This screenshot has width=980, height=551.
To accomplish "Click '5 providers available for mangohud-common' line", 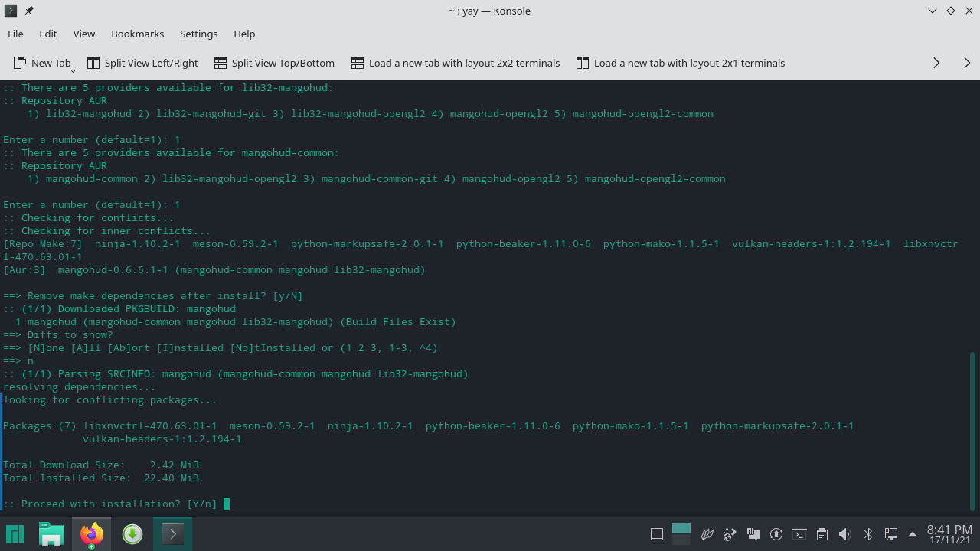I will pos(171,152).
